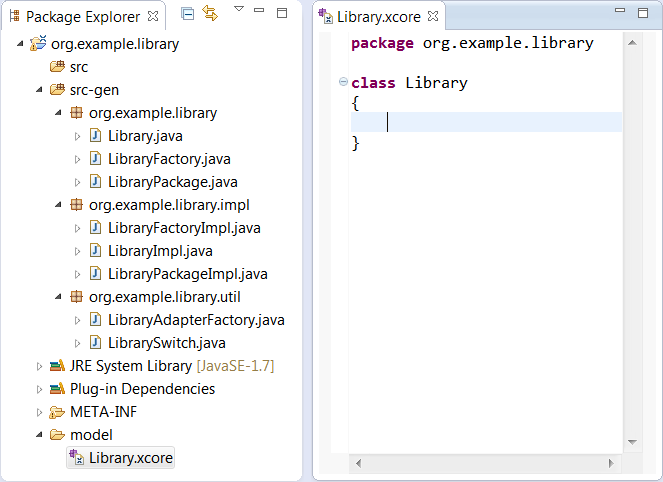
Task: Select LibraryImpl.java label
Action: point(160,251)
